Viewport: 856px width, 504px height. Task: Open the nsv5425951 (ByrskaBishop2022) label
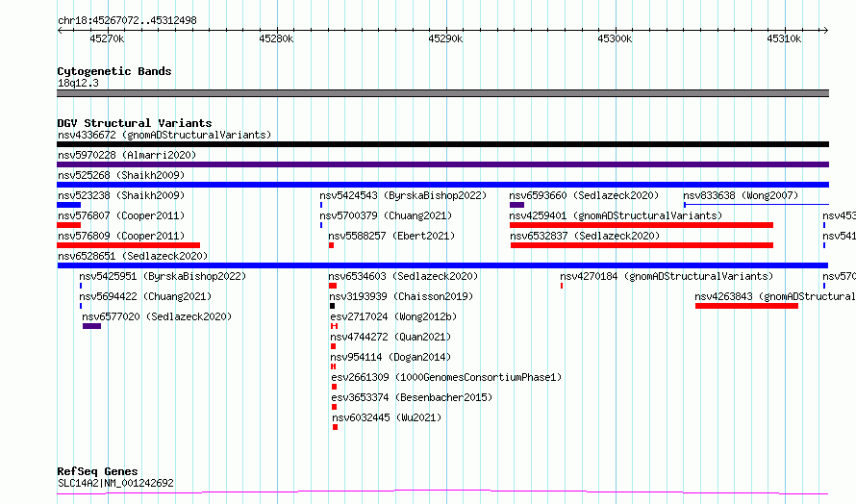coord(163,276)
